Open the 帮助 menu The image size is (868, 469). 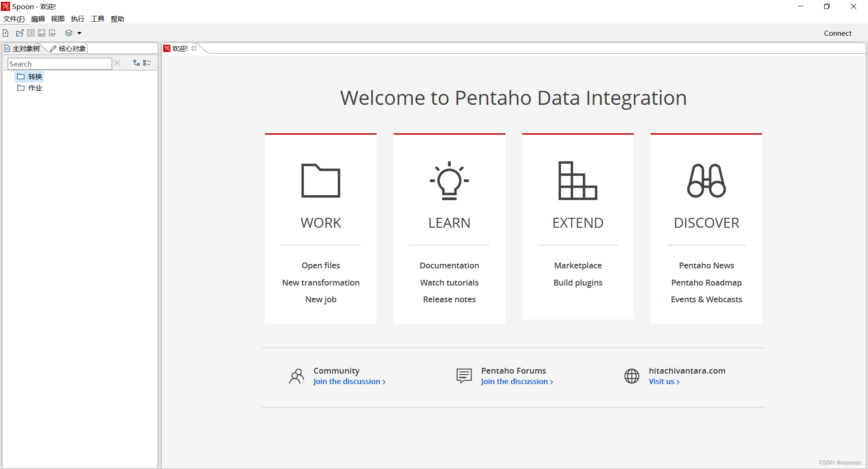(x=118, y=19)
